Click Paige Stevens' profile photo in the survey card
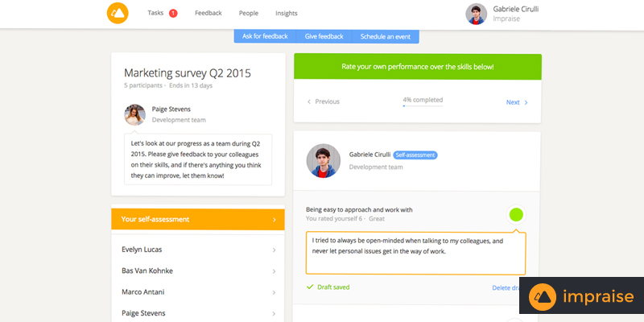 [x=135, y=114]
